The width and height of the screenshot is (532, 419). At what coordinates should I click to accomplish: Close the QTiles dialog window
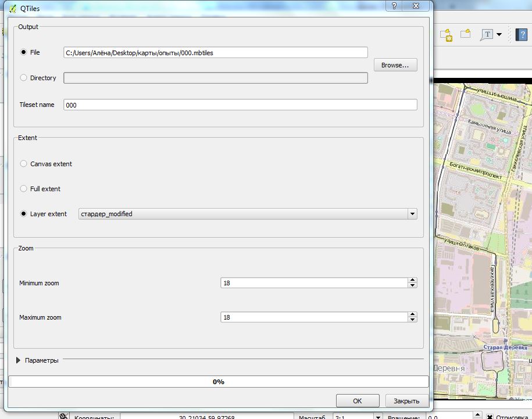point(416,6)
